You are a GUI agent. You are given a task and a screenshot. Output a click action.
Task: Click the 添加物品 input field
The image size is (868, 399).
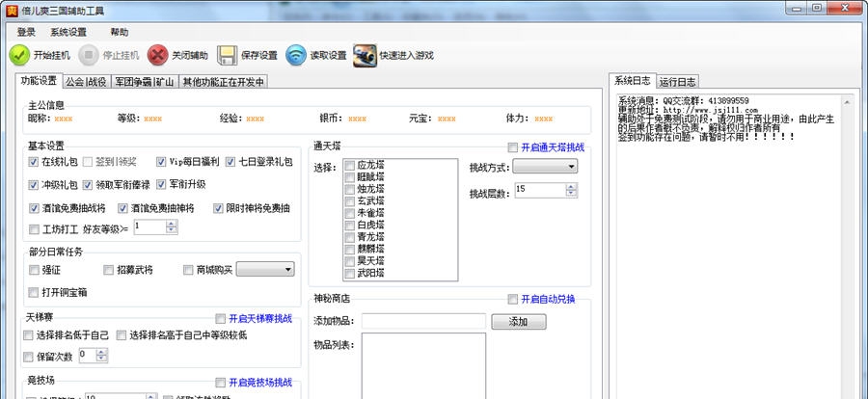pyautogui.click(x=423, y=321)
